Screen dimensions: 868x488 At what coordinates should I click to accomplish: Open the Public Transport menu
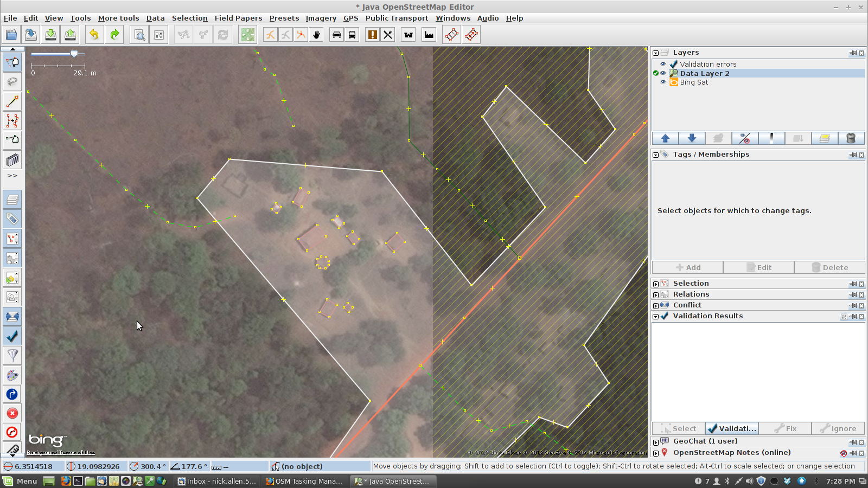click(x=397, y=18)
